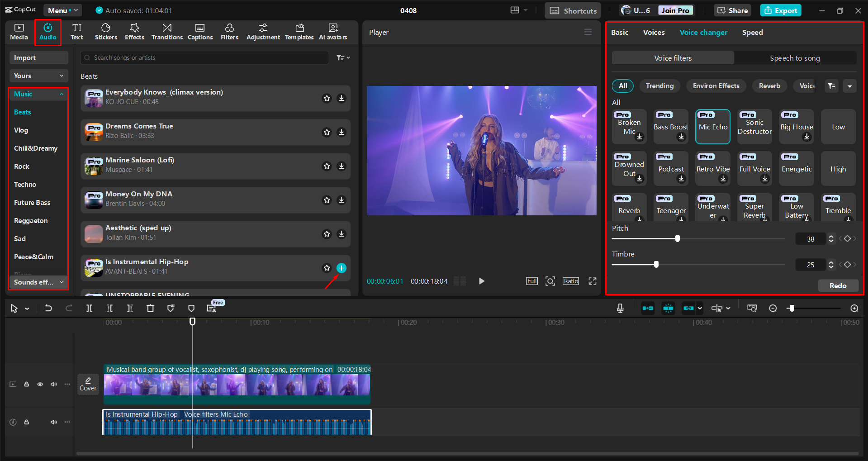The image size is (868, 461).
Task: Hide the video track using the eye icon
Action: pos(40,384)
